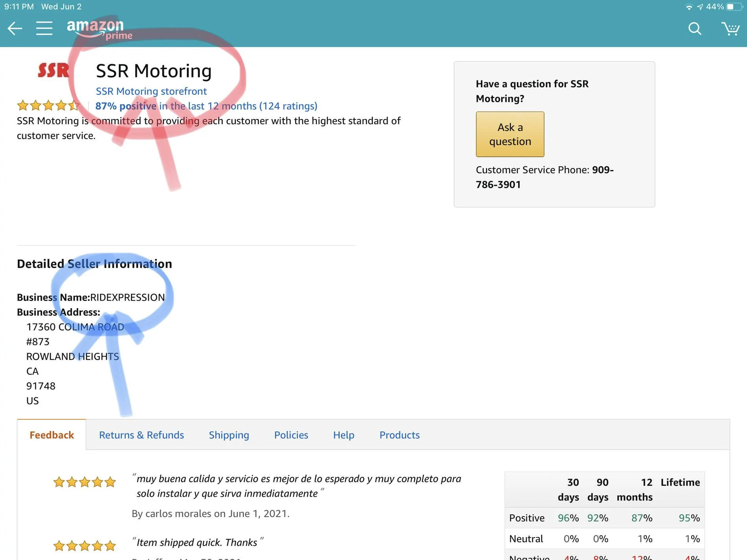Screen dimensions: 747x560
Task: Select address line 17360 COLIMA ROAD
Action: point(75,327)
